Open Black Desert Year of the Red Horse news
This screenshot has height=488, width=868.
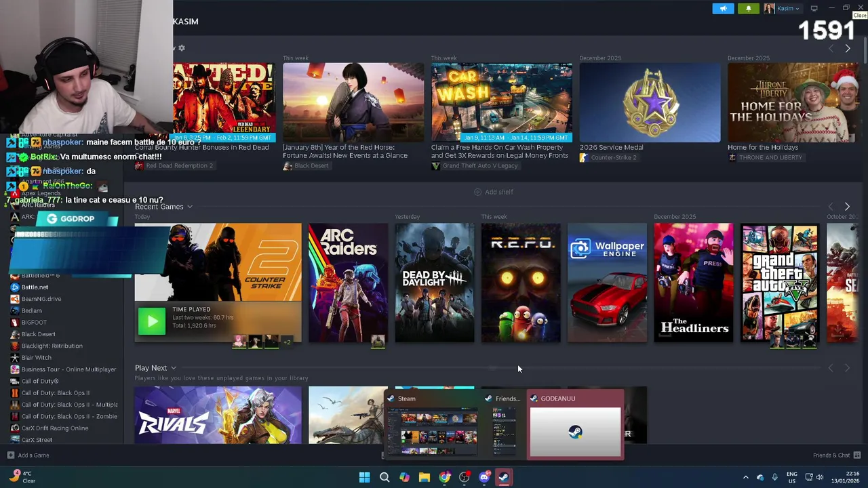coord(353,102)
